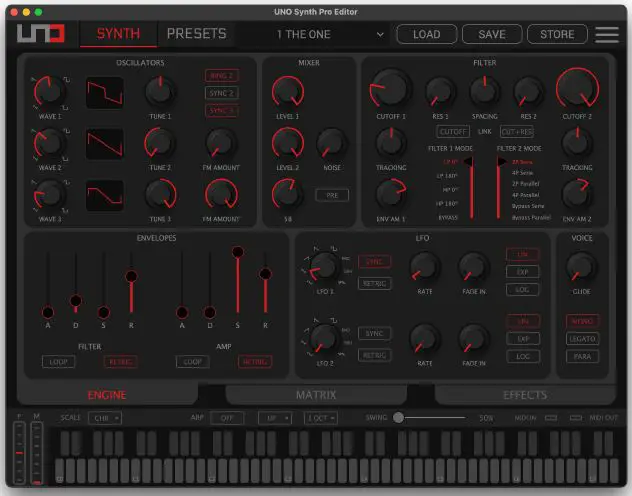
Task: Select MONO voice mode
Action: 582,321
